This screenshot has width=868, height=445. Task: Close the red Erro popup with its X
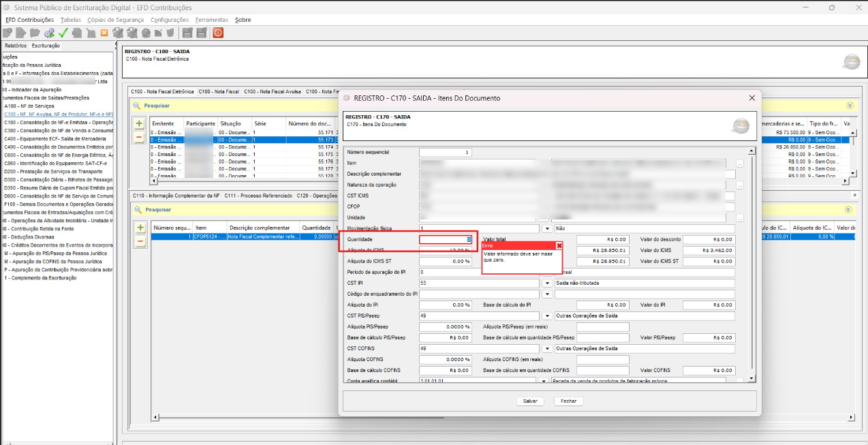coord(559,245)
